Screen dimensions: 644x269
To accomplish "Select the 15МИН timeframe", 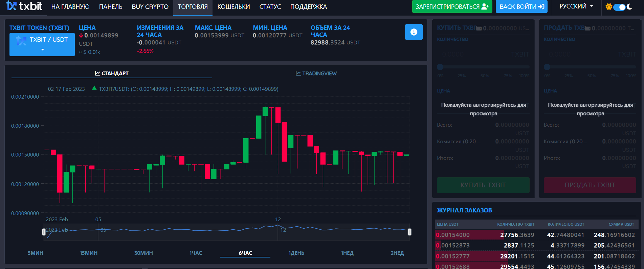I will tap(89, 253).
